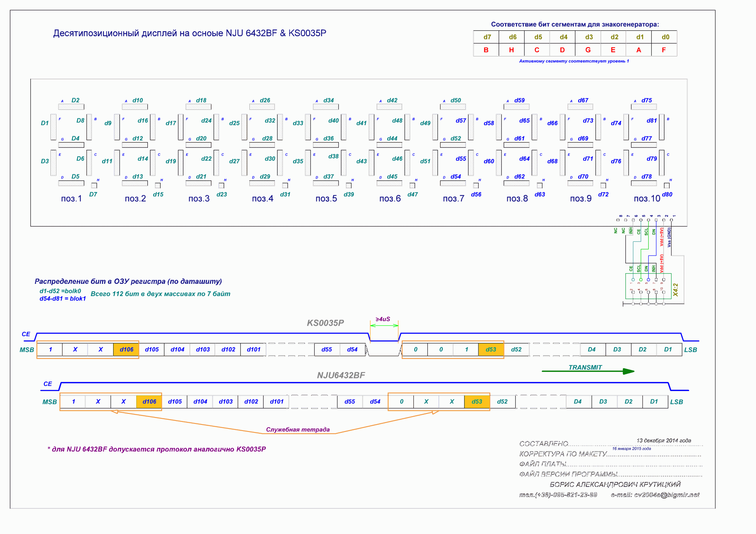Click segment label "d50" on digit seven
756x534 pixels.
point(456,100)
